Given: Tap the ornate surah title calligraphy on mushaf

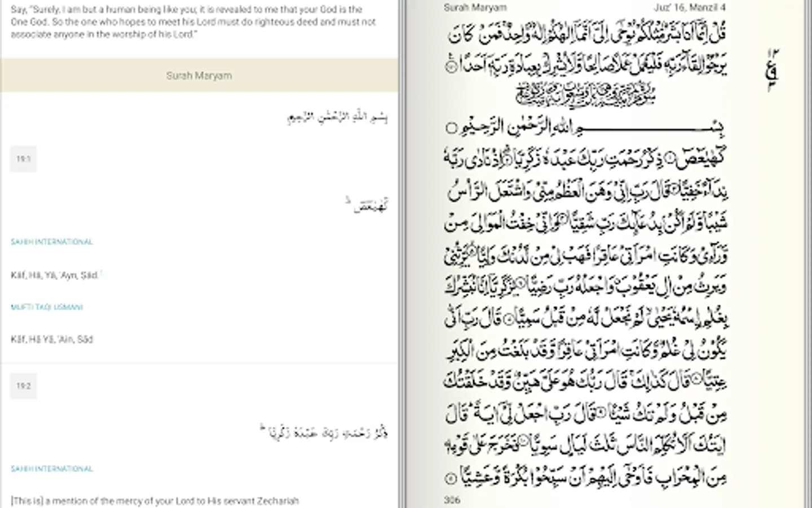Looking at the screenshot, I should pos(585,94).
